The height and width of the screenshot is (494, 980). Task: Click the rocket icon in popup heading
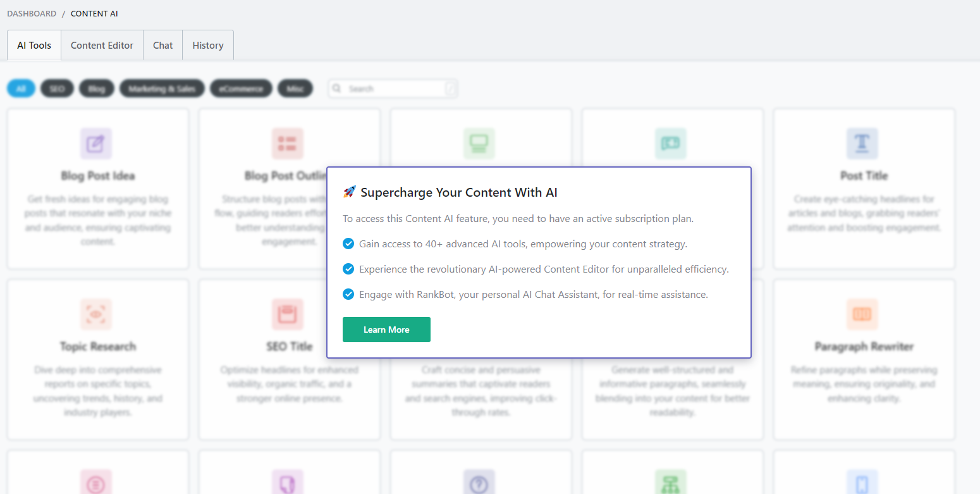point(350,192)
